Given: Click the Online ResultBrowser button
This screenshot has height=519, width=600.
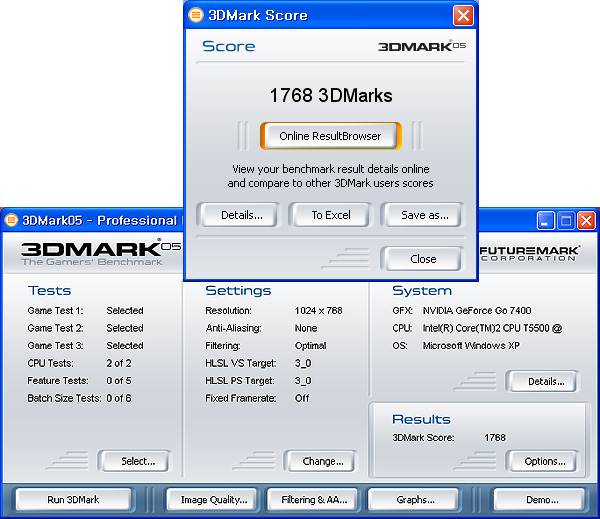Looking at the screenshot, I should pyautogui.click(x=331, y=136).
